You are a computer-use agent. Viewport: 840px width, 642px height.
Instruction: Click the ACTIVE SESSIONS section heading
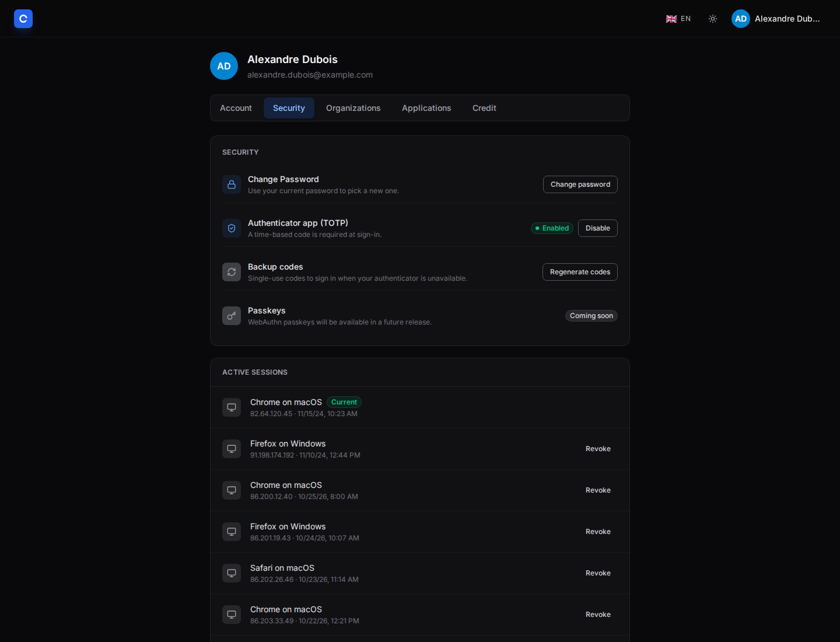255,372
